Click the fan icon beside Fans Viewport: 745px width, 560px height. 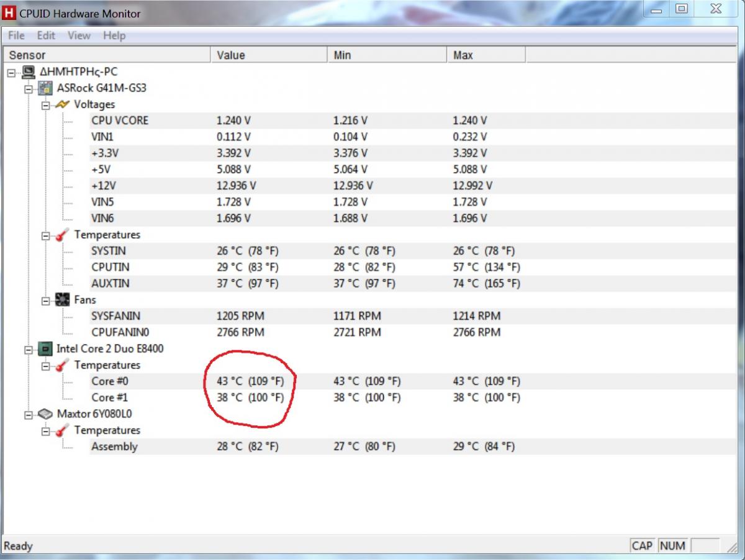(x=62, y=300)
